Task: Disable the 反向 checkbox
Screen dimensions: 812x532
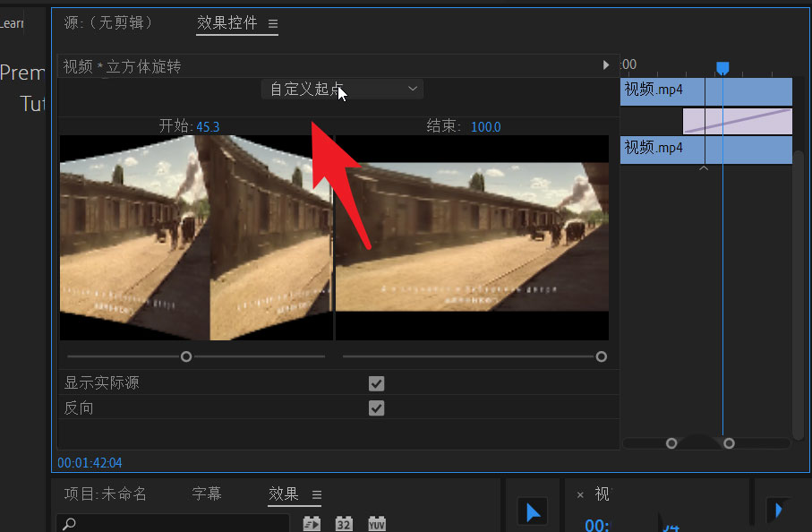Action: 376,408
